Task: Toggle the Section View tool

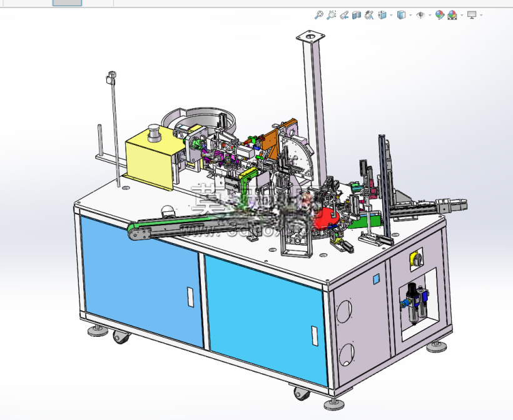Action: point(357,15)
